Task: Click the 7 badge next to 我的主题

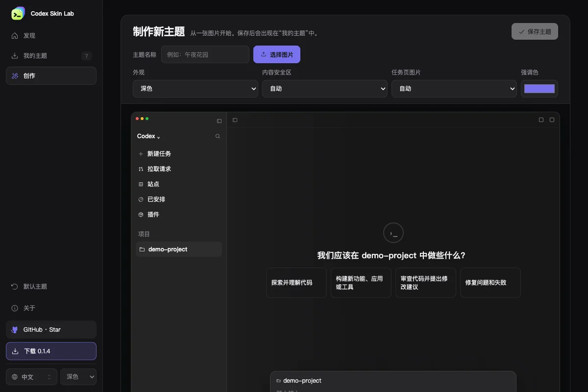Action: 87,56
